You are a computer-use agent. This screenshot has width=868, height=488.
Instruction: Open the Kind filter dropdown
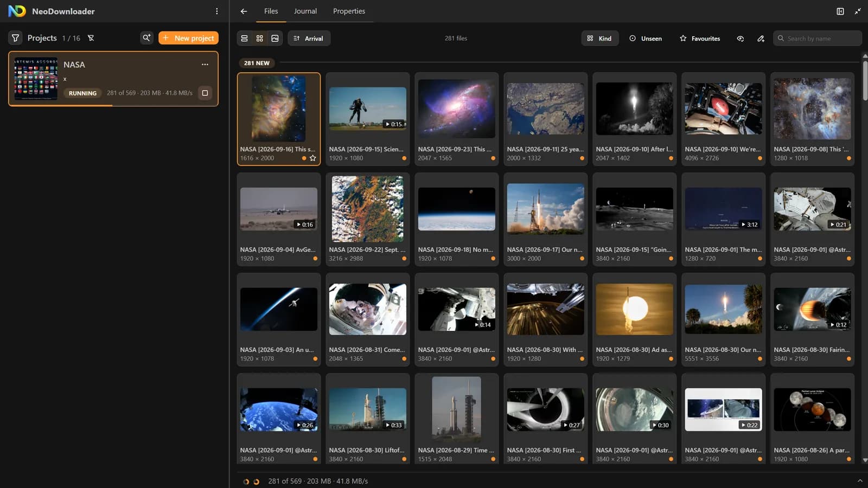599,38
